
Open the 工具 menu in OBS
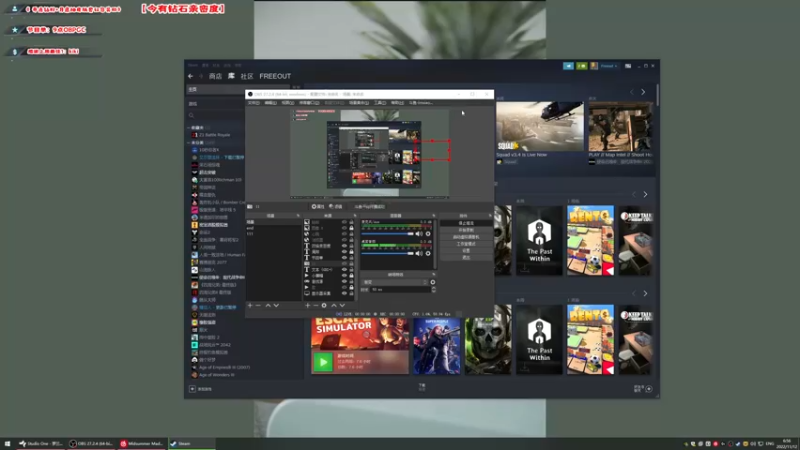380,103
